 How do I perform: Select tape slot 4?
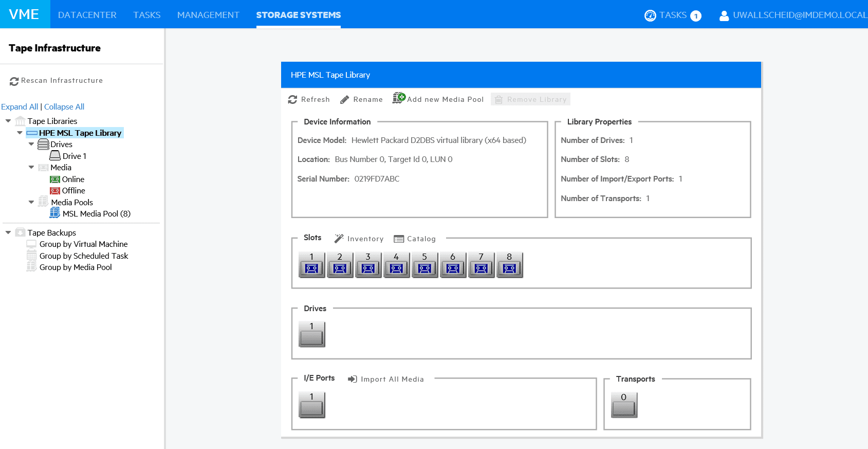[397, 265]
